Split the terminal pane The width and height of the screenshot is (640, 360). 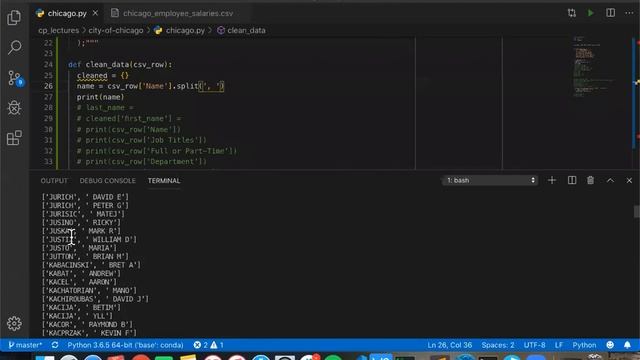point(572,180)
